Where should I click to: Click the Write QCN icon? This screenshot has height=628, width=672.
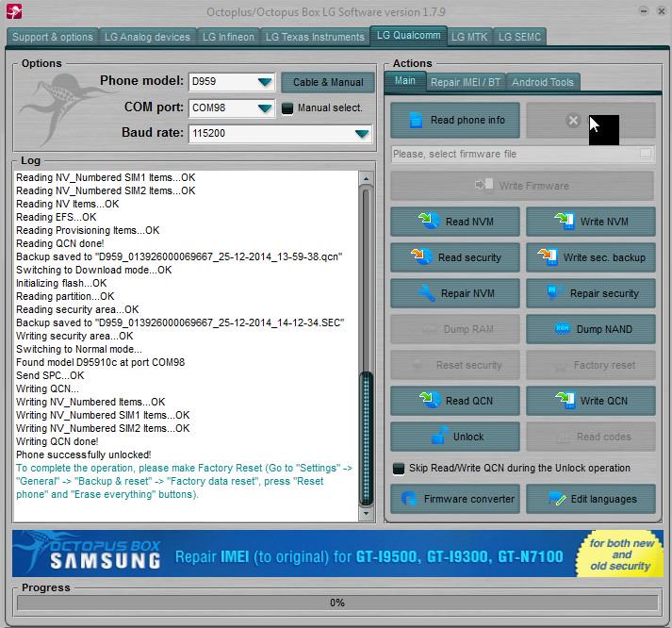(565, 400)
